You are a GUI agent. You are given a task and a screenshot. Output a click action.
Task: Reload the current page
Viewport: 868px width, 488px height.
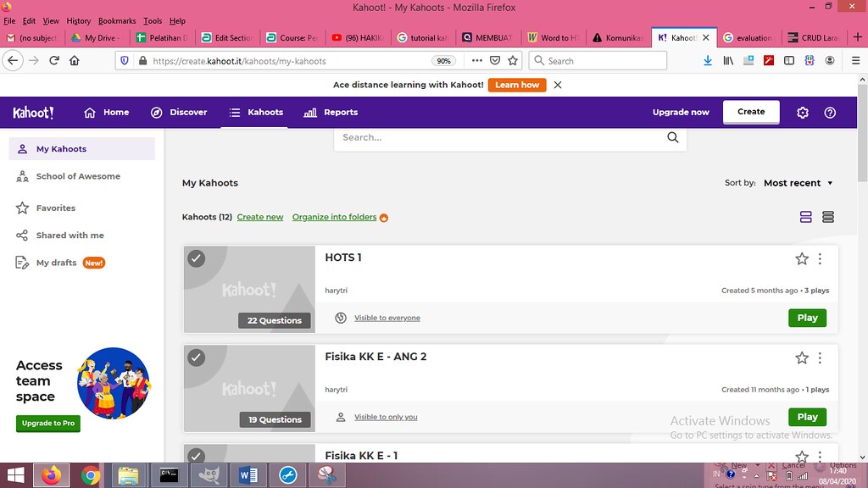point(54,61)
